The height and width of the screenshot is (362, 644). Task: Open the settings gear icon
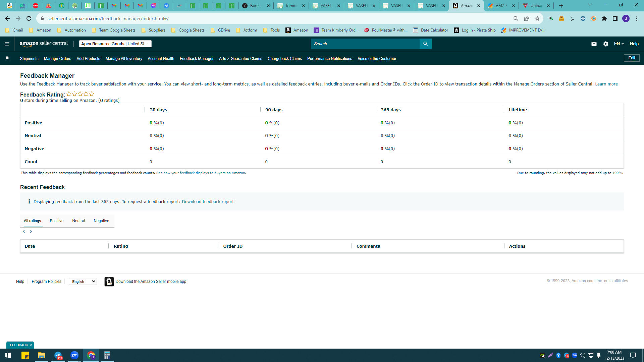(x=606, y=44)
